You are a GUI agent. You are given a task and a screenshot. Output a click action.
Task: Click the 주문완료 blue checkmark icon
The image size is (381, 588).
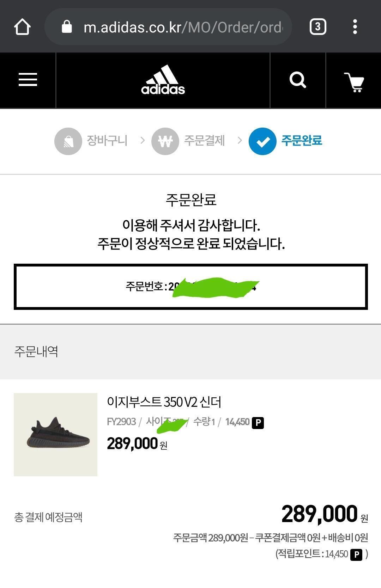click(x=262, y=141)
